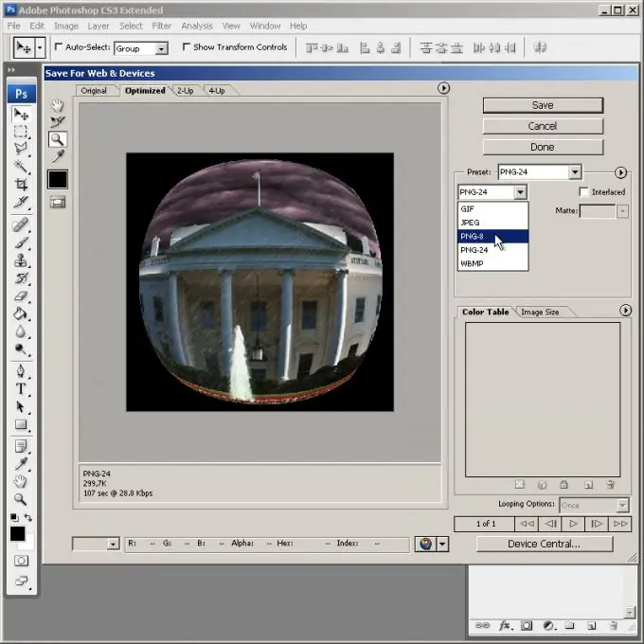Collapse the file format dropdown arrow
The width and height of the screenshot is (644, 644).
pos(520,192)
